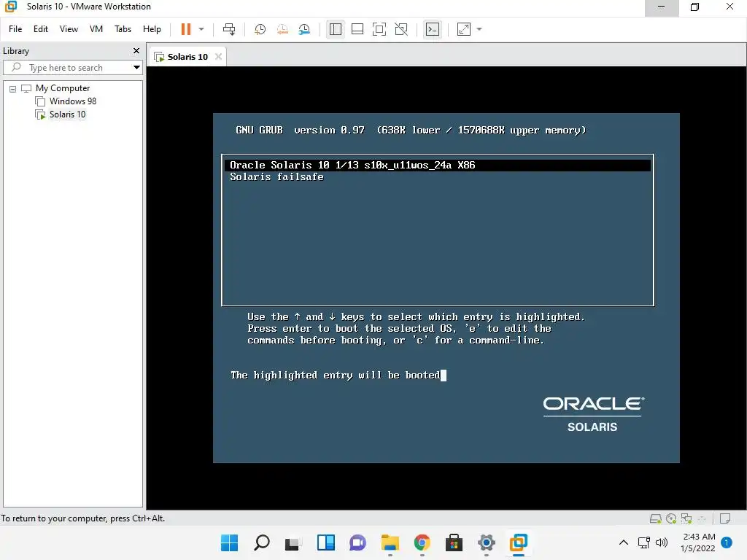The image size is (747, 560).
Task: Select the Solaris failsafe GRUB entry
Action: click(x=276, y=177)
